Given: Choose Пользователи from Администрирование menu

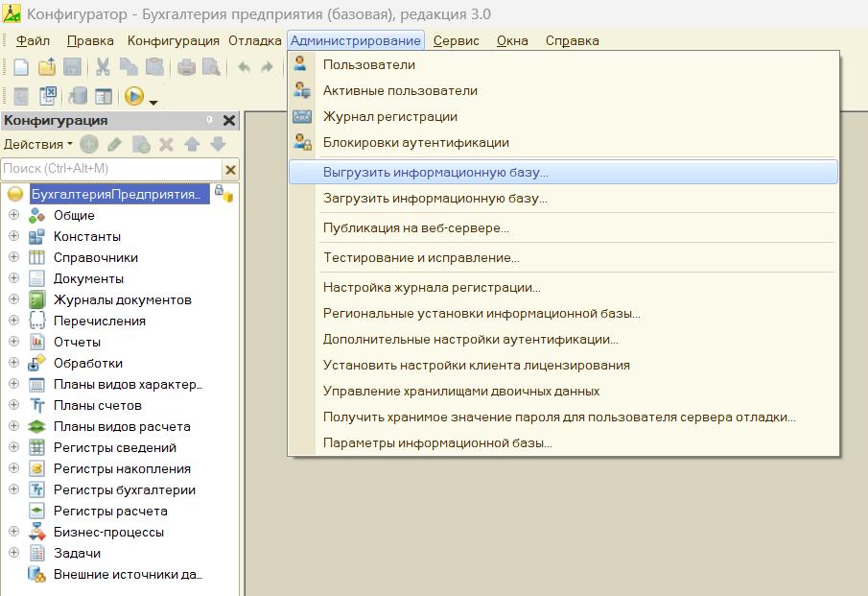Looking at the screenshot, I should (564, 65).
